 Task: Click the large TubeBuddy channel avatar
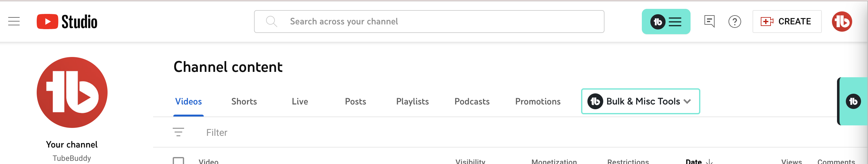coord(72,92)
